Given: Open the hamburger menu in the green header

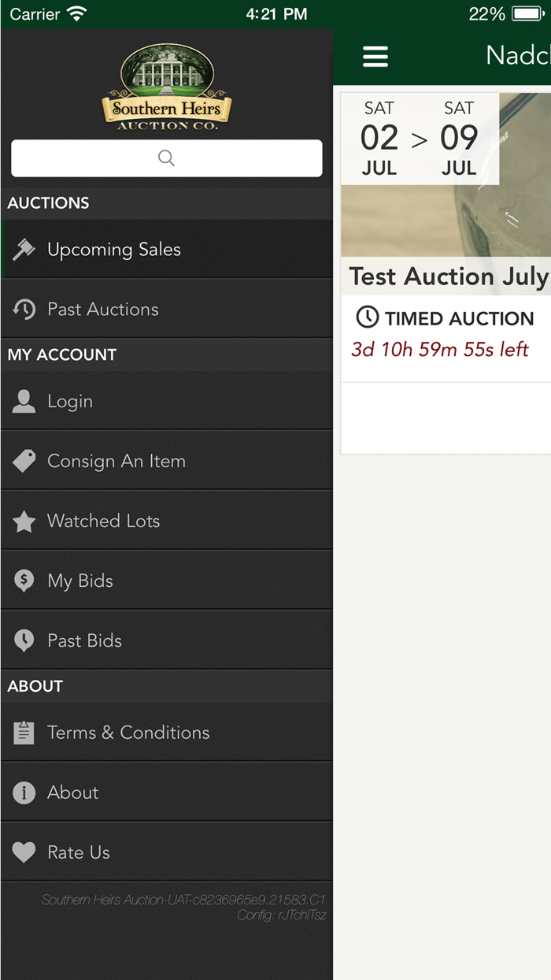Looking at the screenshot, I should (x=375, y=56).
